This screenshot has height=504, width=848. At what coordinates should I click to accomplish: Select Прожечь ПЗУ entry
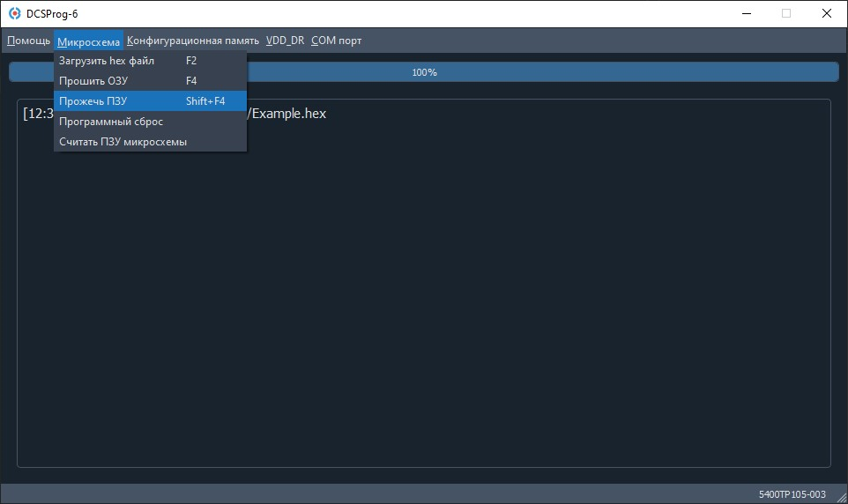[x=151, y=101]
